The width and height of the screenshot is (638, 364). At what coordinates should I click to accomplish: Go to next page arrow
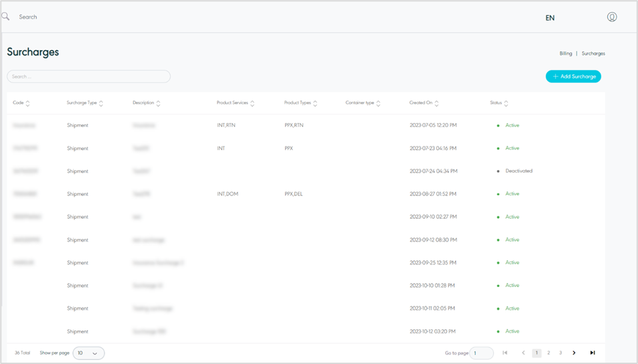[574, 353]
